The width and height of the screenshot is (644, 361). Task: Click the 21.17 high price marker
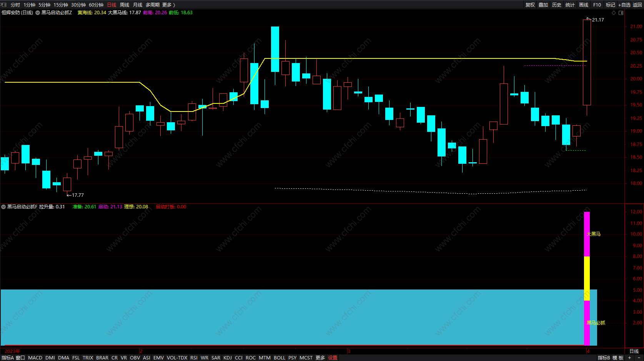[598, 20]
